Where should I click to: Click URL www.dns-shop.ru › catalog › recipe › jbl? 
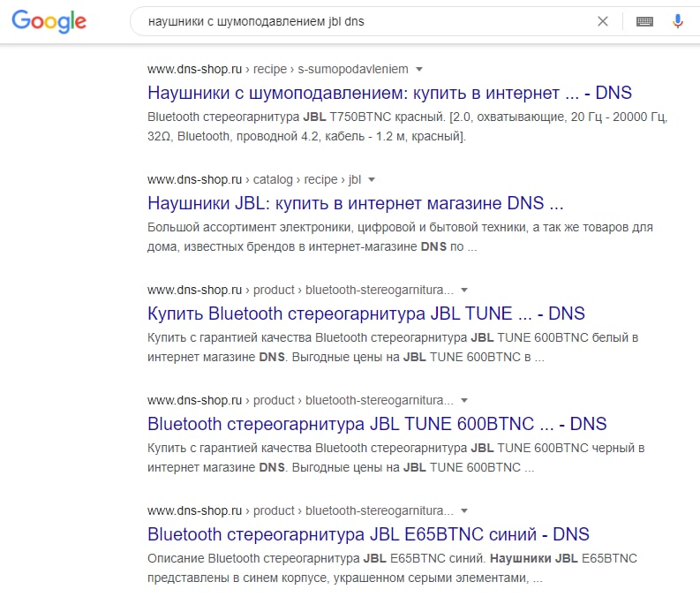pyautogui.click(x=254, y=179)
